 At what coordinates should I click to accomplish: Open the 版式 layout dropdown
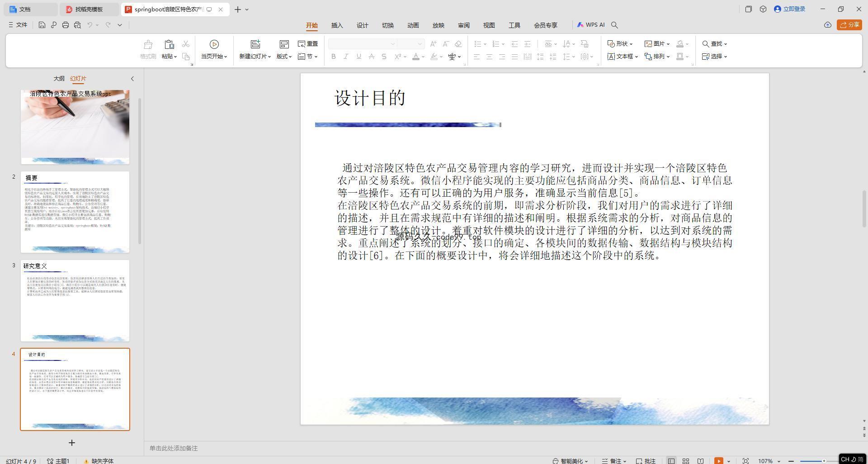pos(284,57)
